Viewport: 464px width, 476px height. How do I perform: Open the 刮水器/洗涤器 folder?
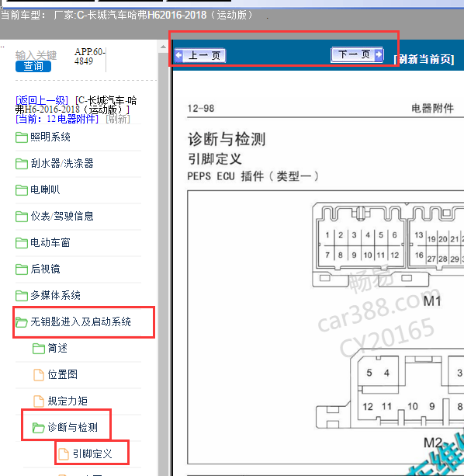(62, 164)
